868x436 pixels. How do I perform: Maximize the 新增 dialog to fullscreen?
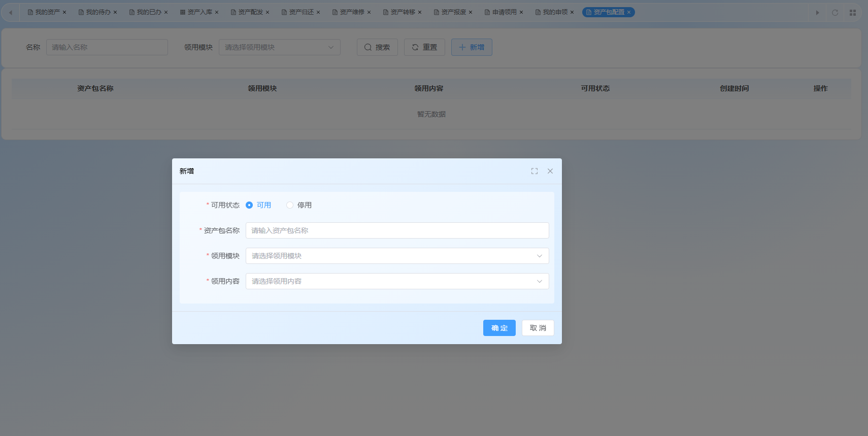[x=535, y=171]
